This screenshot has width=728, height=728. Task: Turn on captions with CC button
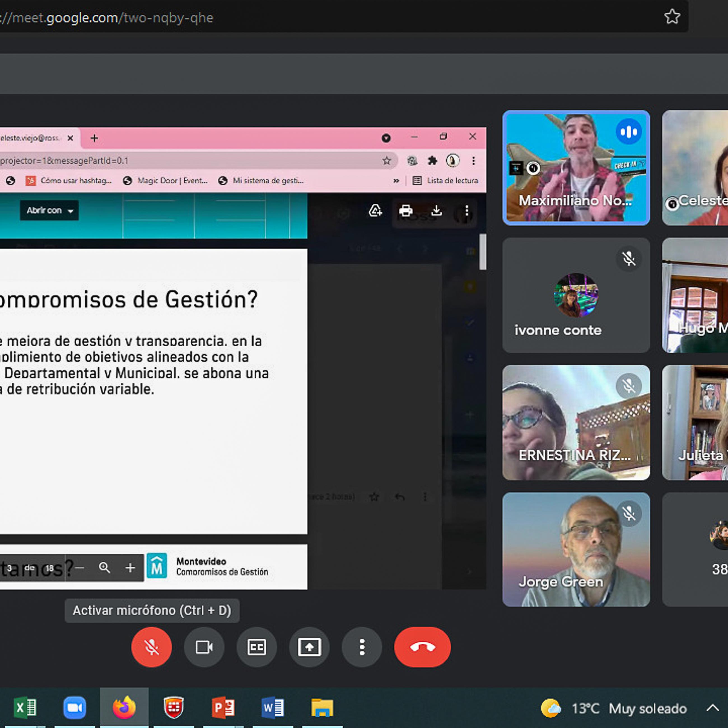(x=256, y=647)
